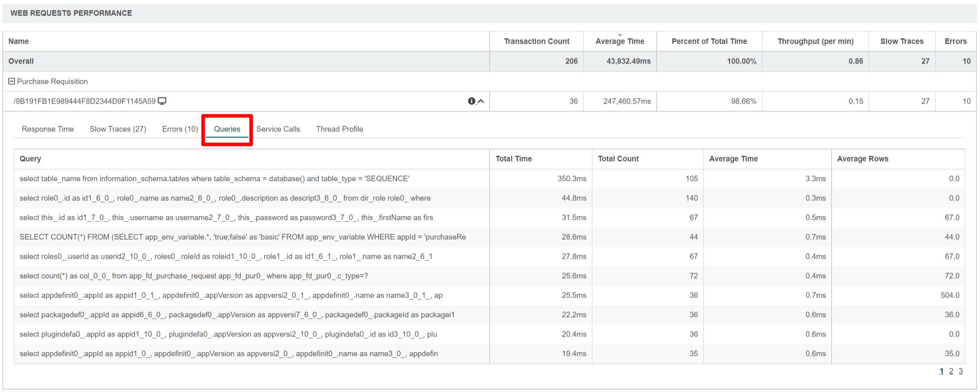Select the information_schema.tables query row

(x=214, y=179)
